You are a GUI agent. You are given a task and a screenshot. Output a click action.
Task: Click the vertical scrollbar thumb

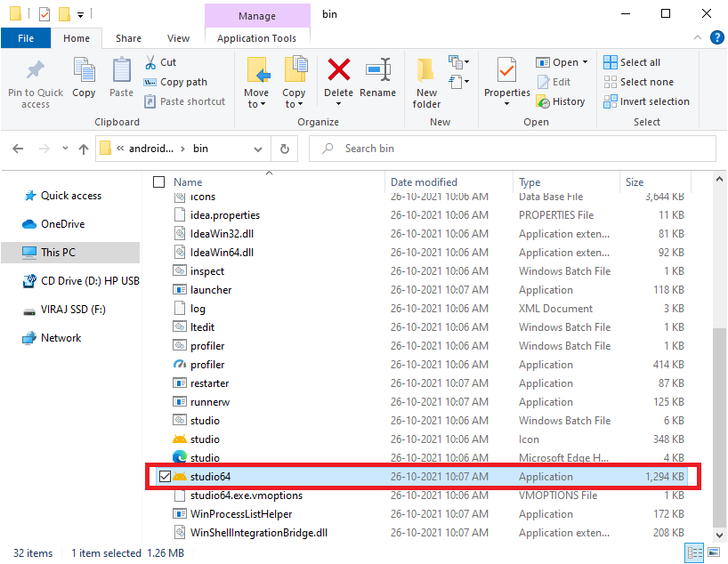click(x=719, y=427)
